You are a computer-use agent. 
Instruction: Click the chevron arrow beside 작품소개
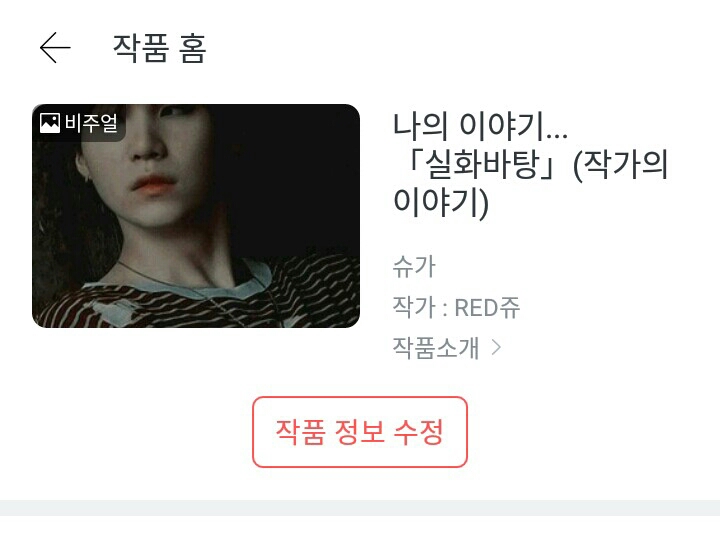pos(496,348)
